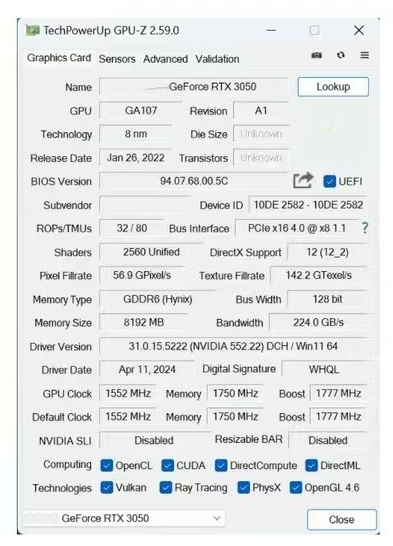Click the Lookup button
Viewport: 393px width, 546px height.
coord(333,87)
